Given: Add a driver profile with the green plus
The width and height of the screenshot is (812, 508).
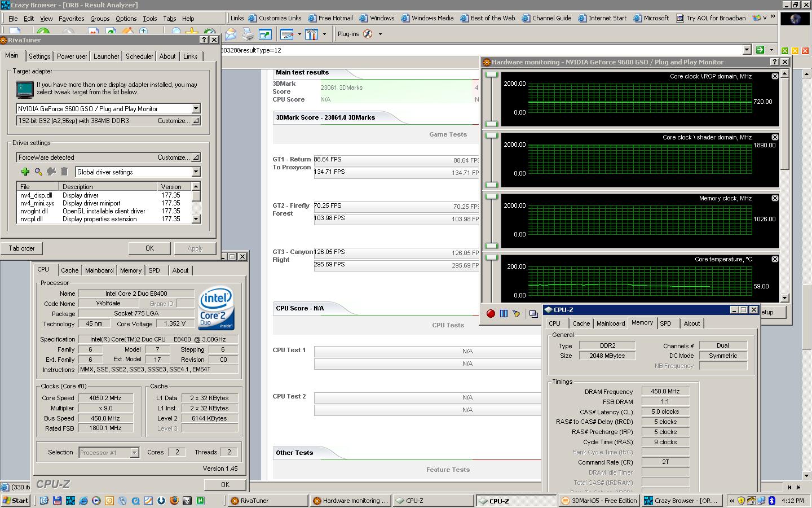Looking at the screenshot, I should [x=25, y=172].
